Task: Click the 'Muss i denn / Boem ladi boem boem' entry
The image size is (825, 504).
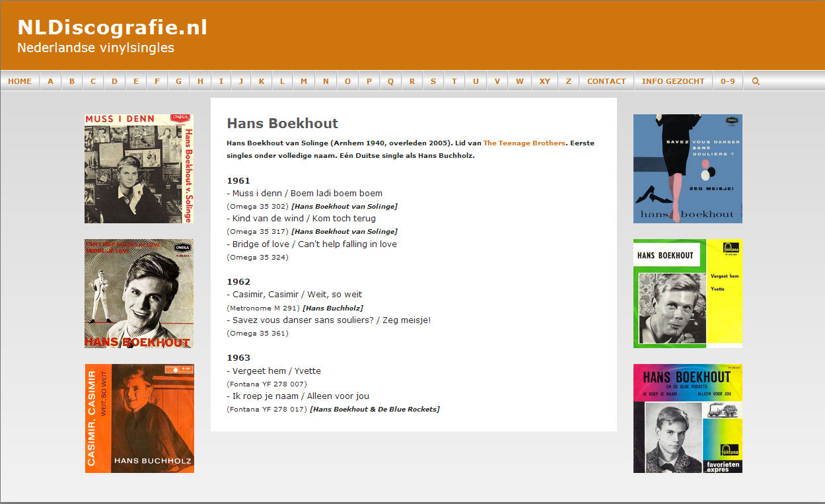Action: 305,194
